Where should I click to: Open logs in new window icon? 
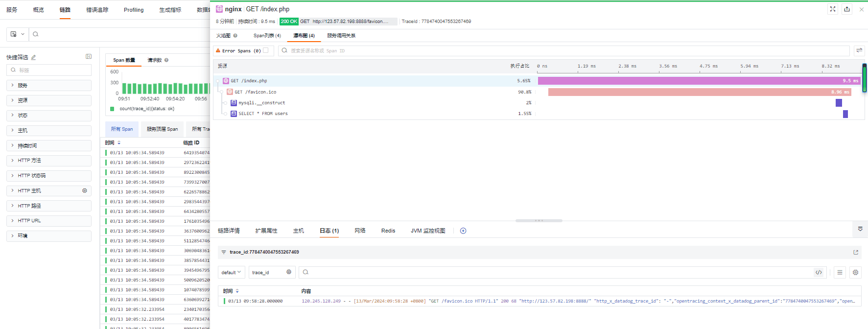[856, 252]
